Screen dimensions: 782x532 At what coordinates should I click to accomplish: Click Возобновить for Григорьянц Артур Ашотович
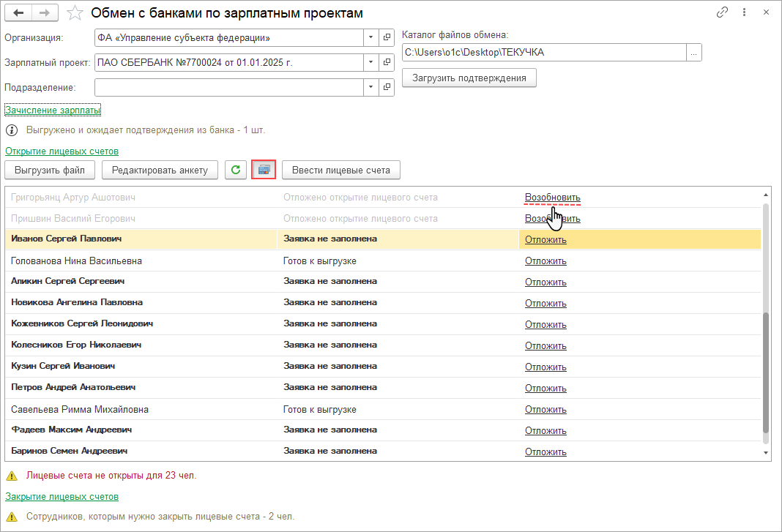point(552,198)
